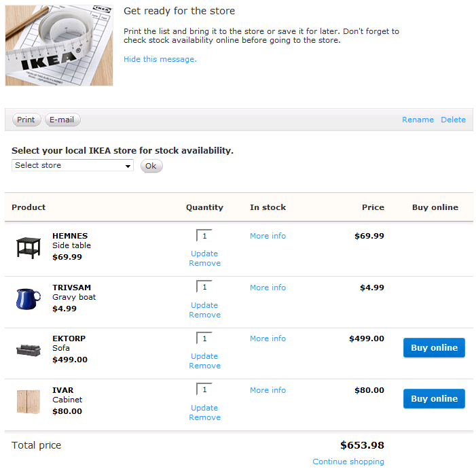Image resolution: width=476 pixels, height=469 pixels.
Task: Click the HEMNES side table thumbnail
Action: 29,247
